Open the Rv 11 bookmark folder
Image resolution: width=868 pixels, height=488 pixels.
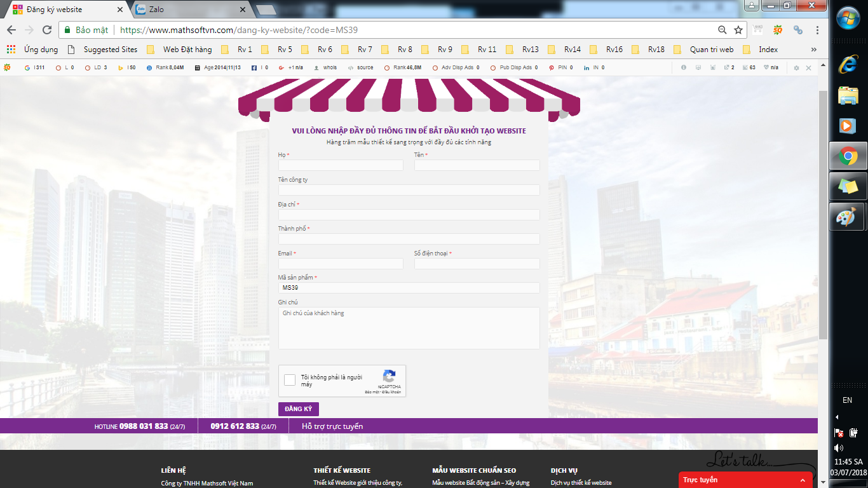(478, 49)
